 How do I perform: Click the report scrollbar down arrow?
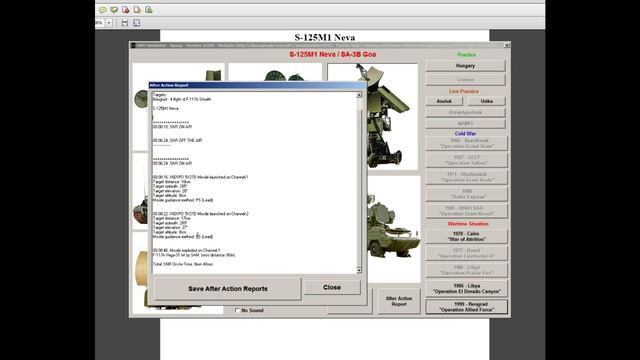[x=359, y=270]
